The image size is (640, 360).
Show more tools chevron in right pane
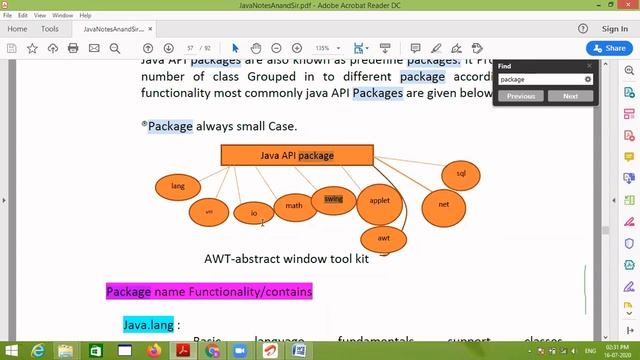[629, 313]
